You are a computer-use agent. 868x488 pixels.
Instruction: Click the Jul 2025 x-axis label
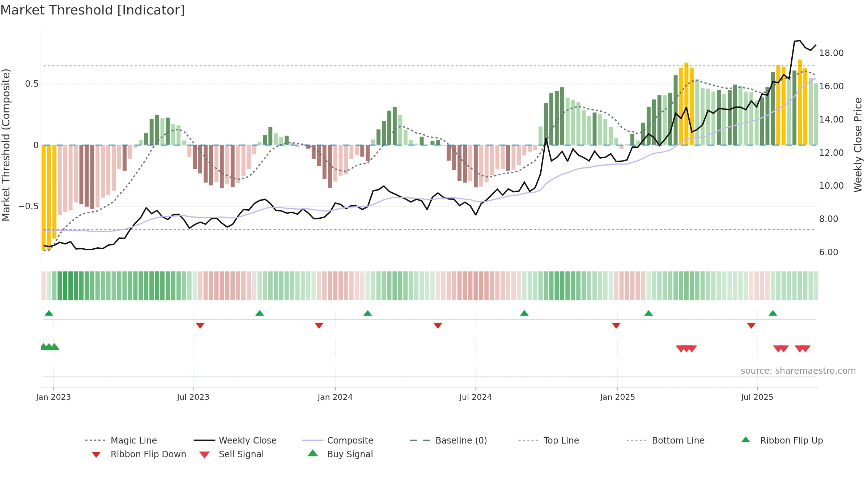[x=757, y=397]
